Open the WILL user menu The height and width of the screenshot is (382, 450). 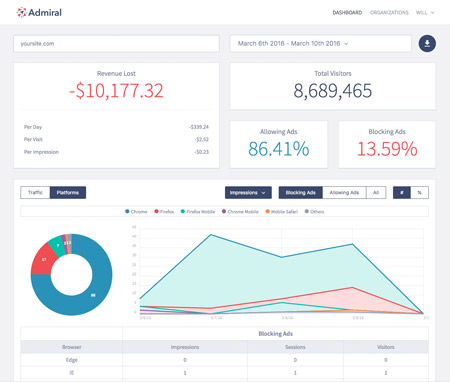425,13
